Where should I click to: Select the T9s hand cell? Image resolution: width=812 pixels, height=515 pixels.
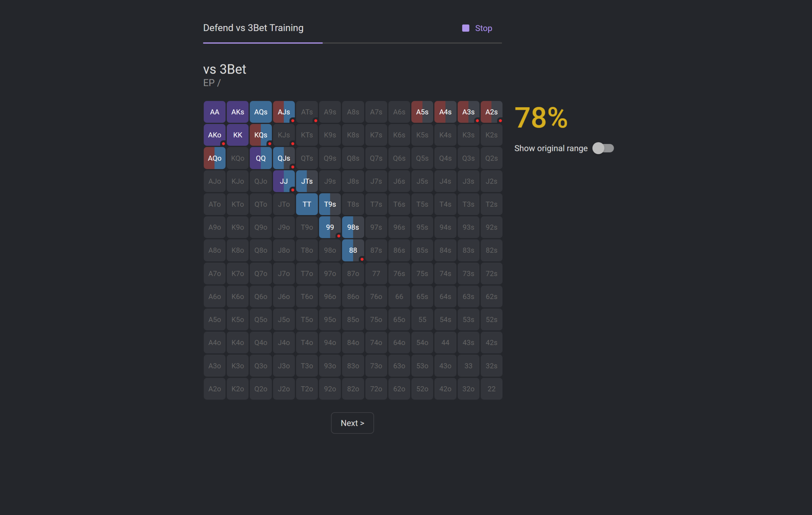pyautogui.click(x=330, y=204)
